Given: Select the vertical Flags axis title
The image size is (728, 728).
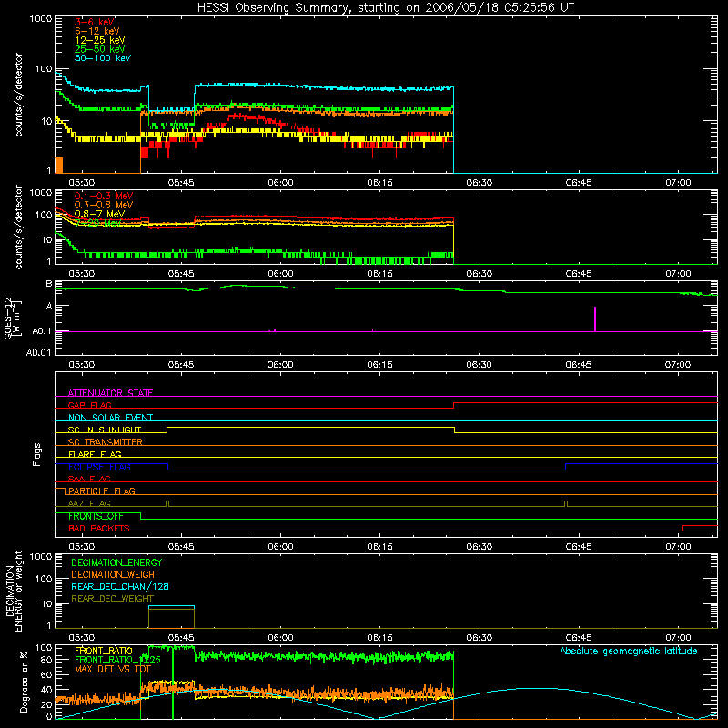Looking at the screenshot, I should 37,454.
